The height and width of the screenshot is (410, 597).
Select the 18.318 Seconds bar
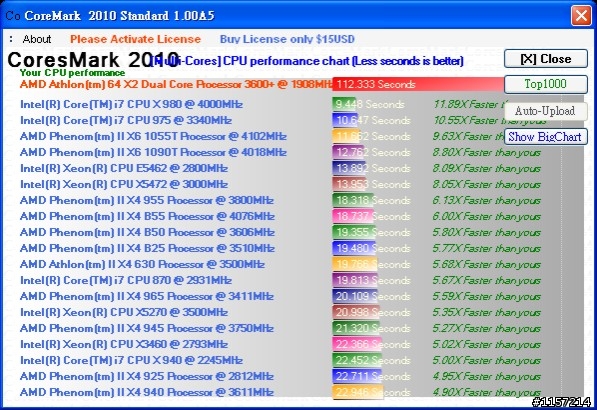(353, 200)
